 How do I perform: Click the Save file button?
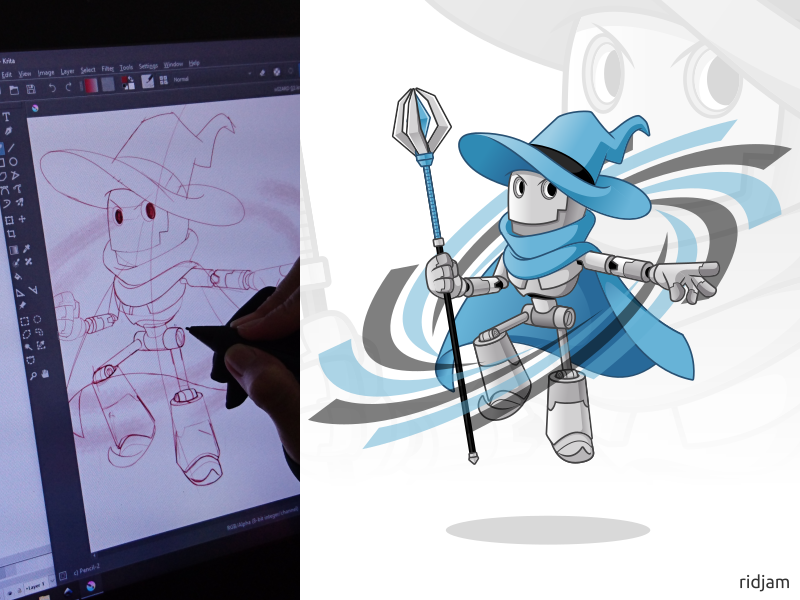tap(31, 88)
